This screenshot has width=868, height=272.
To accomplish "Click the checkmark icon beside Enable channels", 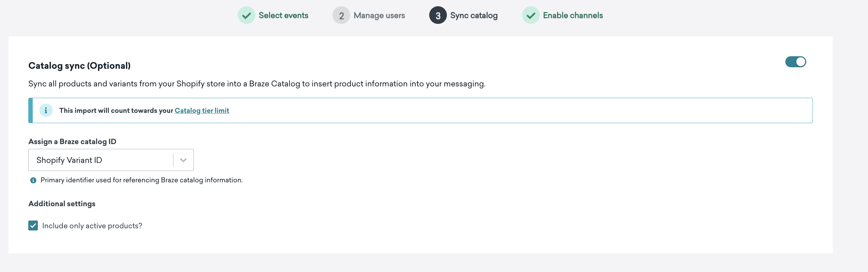I will click(x=531, y=15).
